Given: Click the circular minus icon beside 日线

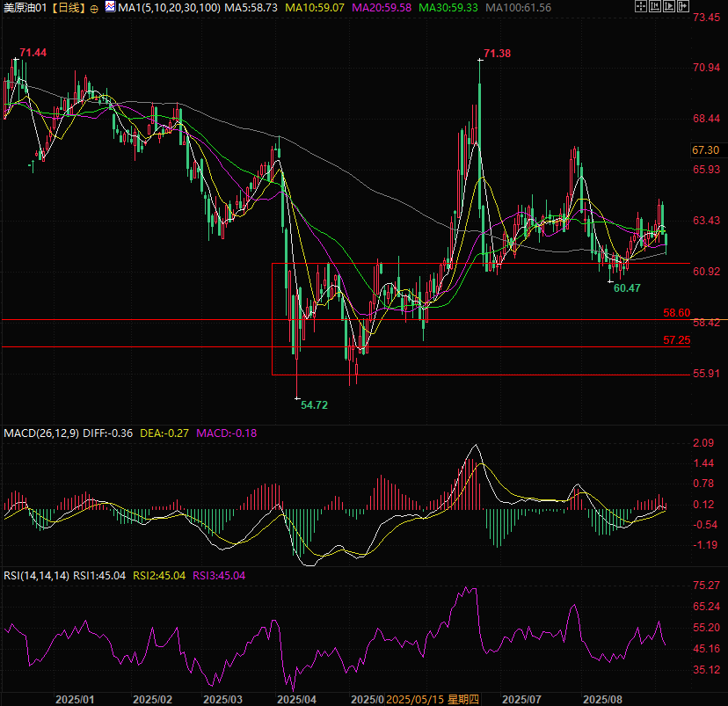Looking at the screenshot, I should pos(95,8).
